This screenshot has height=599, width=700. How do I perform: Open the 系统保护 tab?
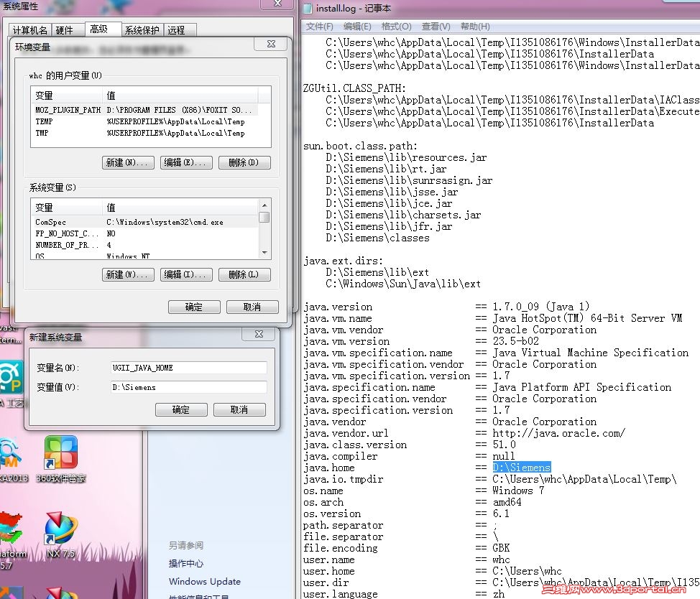[142, 30]
